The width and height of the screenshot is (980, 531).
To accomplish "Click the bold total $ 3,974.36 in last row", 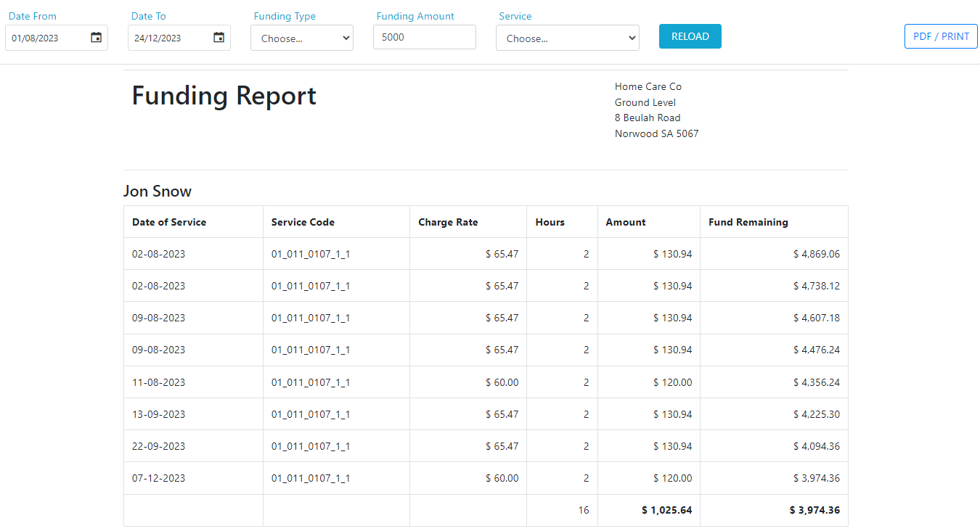I will (x=814, y=510).
